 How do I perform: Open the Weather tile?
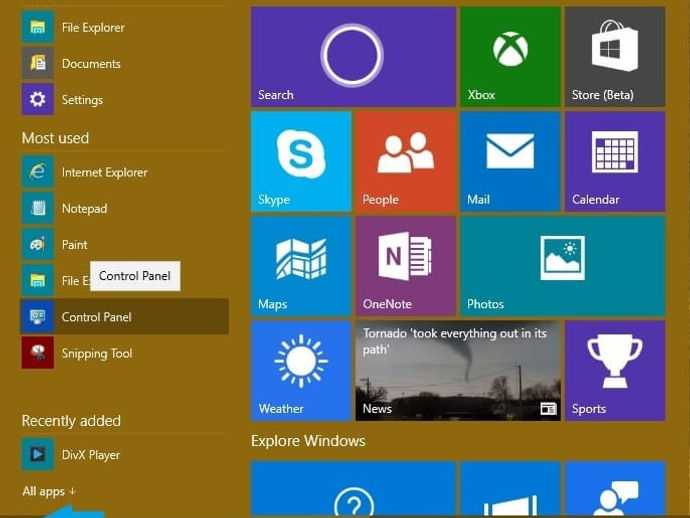point(301,371)
